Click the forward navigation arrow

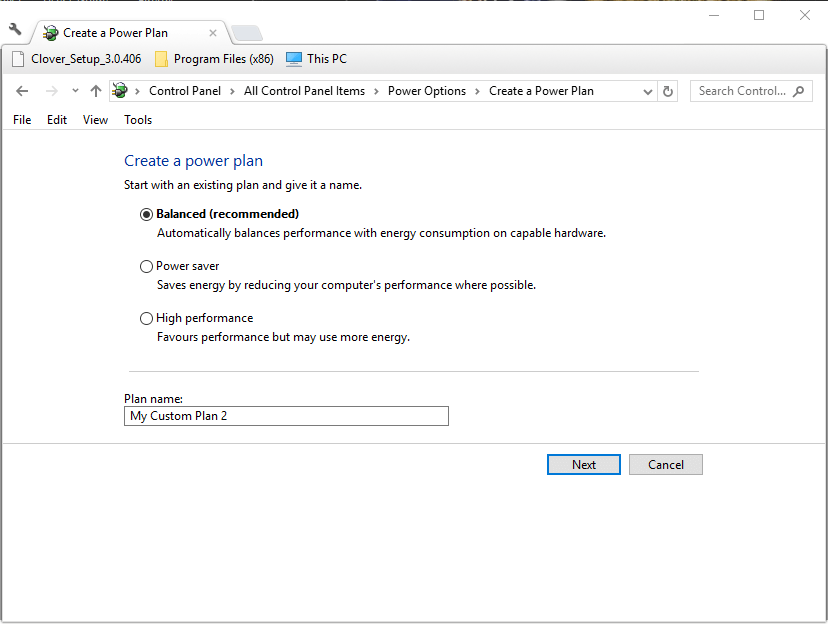pyautogui.click(x=51, y=91)
